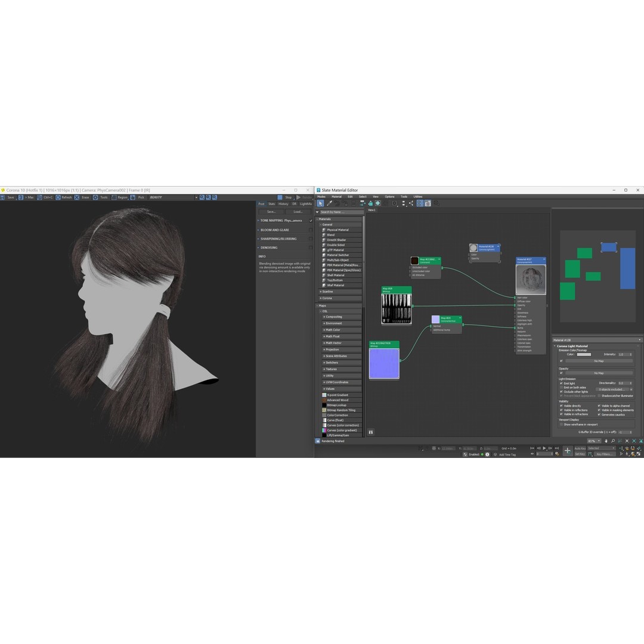Disable the Emit light checkbox

pos(561,383)
